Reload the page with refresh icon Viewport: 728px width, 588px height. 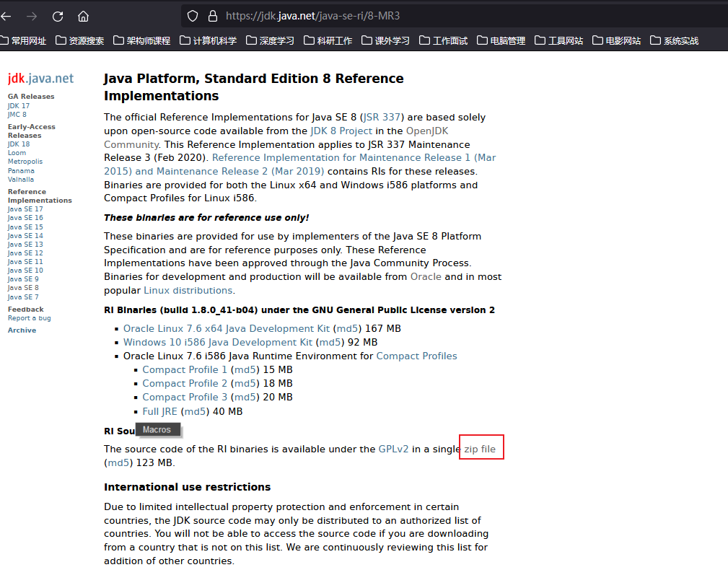click(x=58, y=17)
